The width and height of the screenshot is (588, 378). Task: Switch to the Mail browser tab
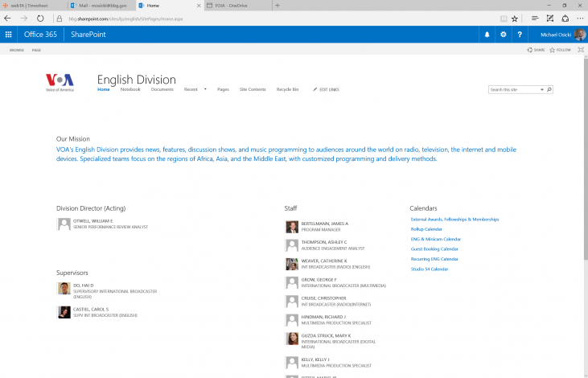pyautogui.click(x=102, y=6)
